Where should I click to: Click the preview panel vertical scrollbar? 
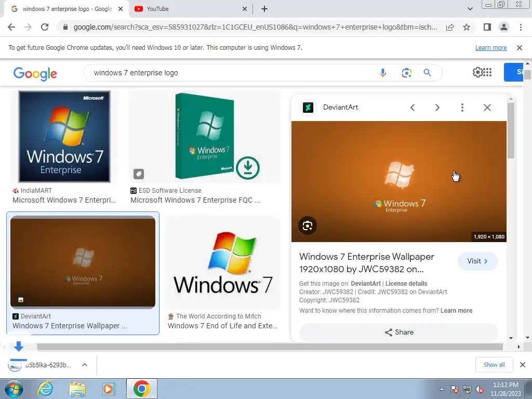[x=511, y=130]
